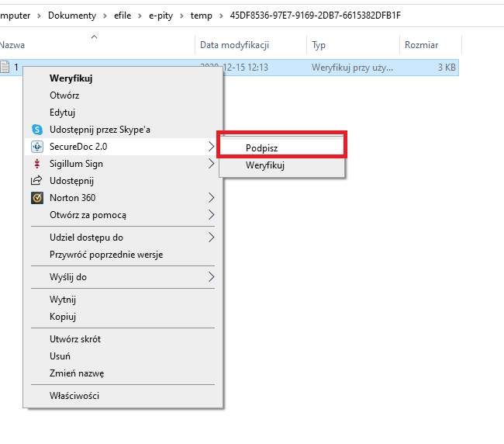This screenshot has height=444, width=504.
Task: Choose Zmień nazwę in the context menu
Action: coord(77,373)
